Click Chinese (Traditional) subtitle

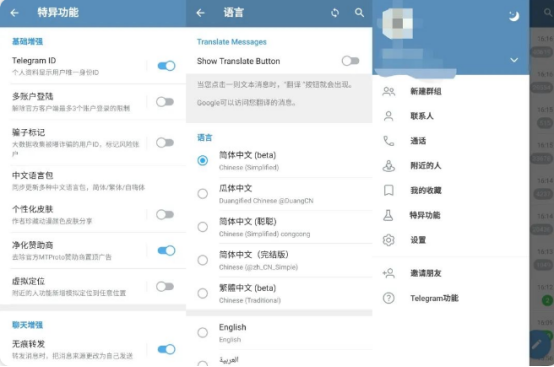tap(250, 300)
